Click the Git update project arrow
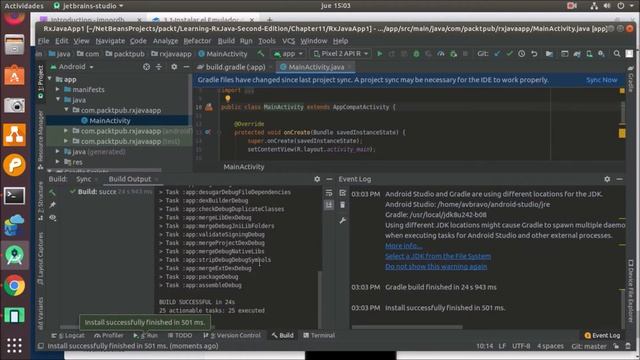Viewport: 640px width, 360px height. click(497, 53)
